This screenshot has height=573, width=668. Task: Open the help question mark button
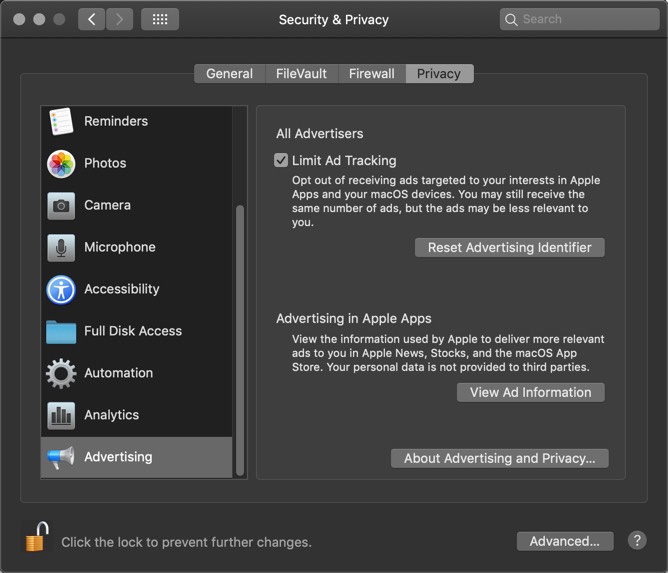637,541
